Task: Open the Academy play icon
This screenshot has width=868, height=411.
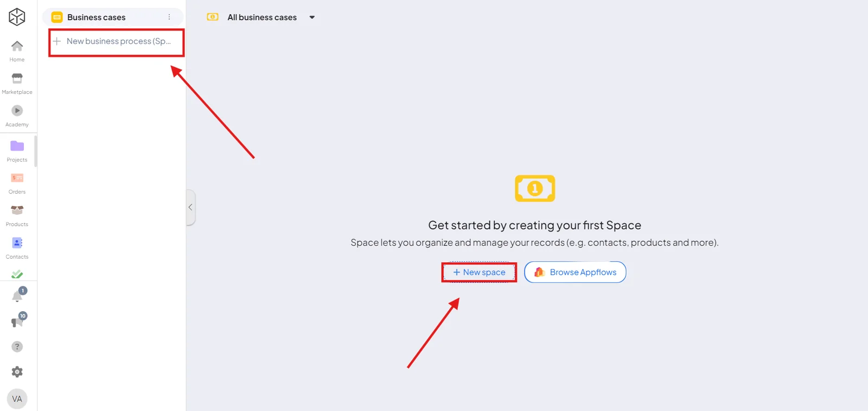Action: 17,111
